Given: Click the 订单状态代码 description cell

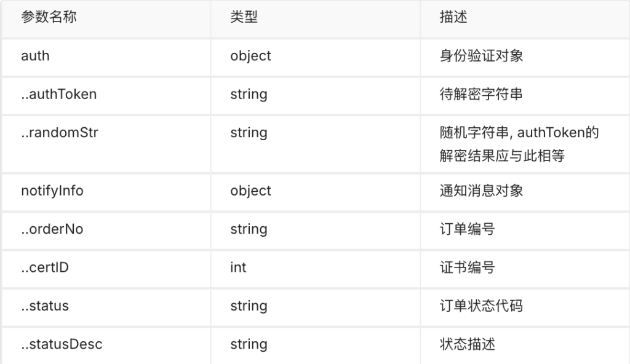Looking at the screenshot, I should pos(481,306).
